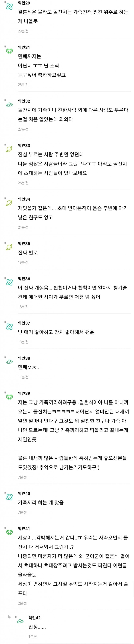Click the planet avatar of 익인33
The height and width of the screenshot is (644, 134).
pos(9,149)
